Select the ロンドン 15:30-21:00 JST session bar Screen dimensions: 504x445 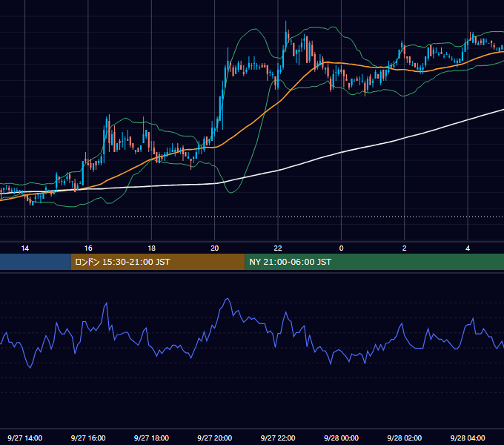[x=158, y=262]
